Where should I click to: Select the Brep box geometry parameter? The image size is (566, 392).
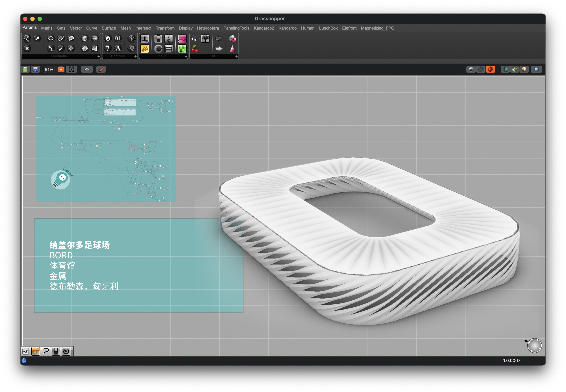click(x=85, y=38)
